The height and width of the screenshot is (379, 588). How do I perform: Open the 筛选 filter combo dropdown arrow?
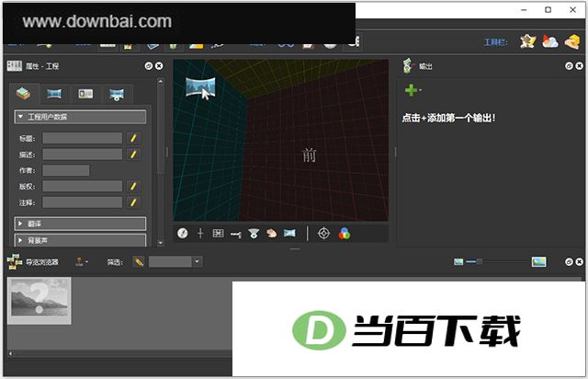(x=198, y=261)
